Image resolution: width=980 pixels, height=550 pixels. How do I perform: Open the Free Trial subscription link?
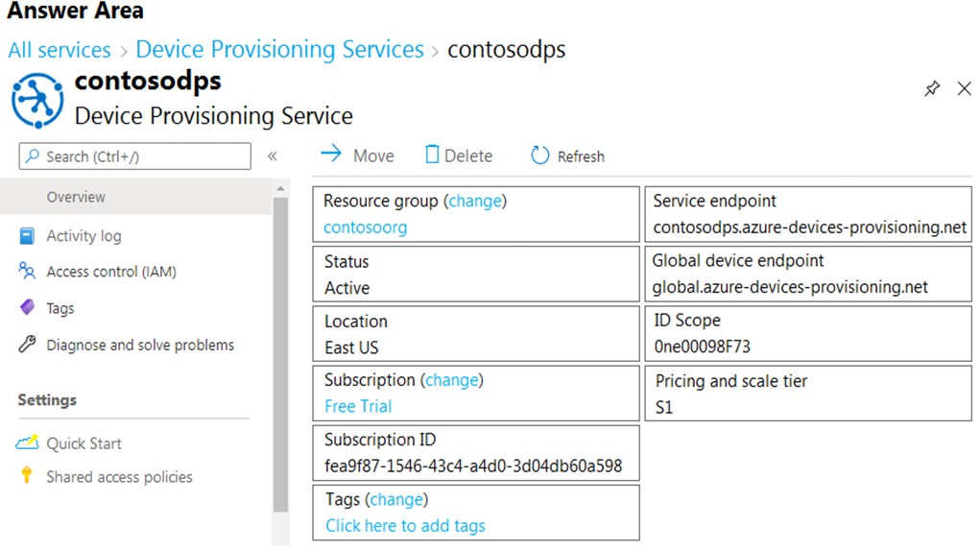pos(358,406)
